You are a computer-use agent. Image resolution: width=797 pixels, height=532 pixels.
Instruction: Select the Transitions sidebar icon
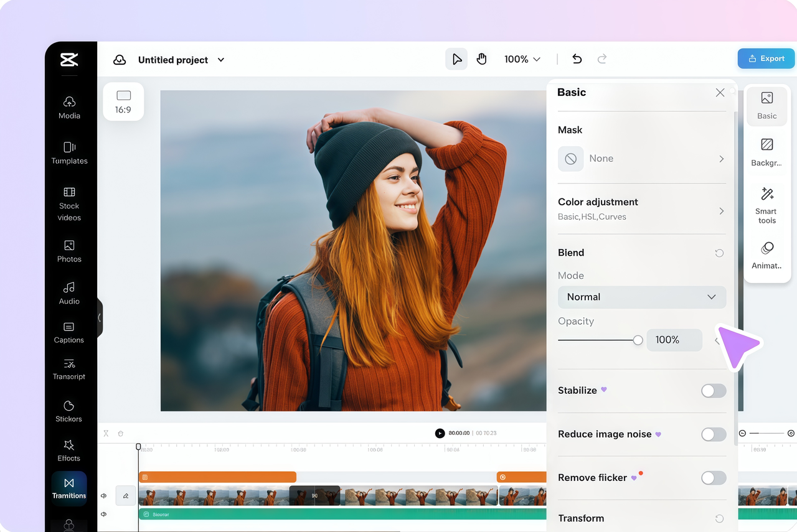click(x=68, y=488)
